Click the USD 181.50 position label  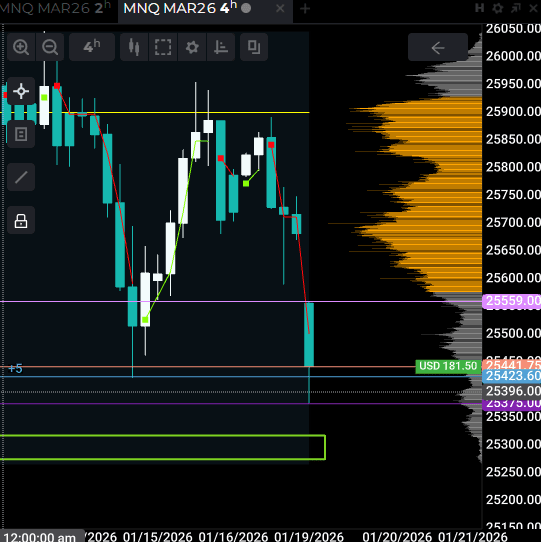(x=448, y=366)
